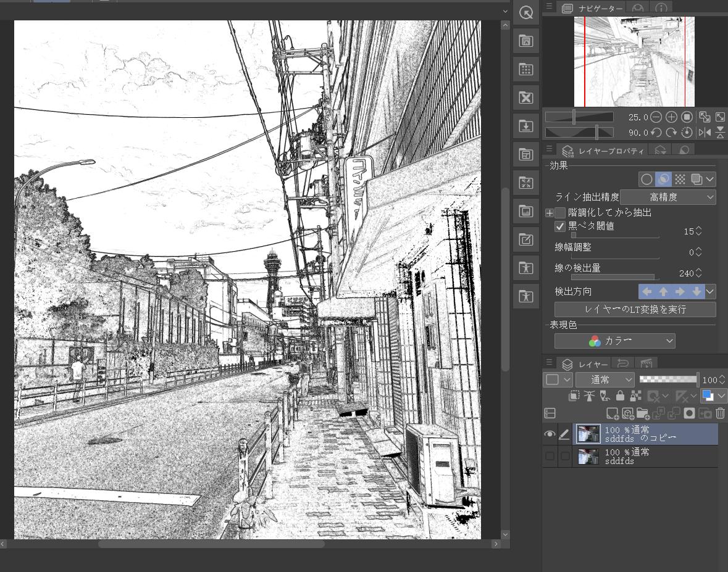Uncheck 黒ベタ閾値 checkbox
The height and width of the screenshot is (572, 728).
point(561,226)
